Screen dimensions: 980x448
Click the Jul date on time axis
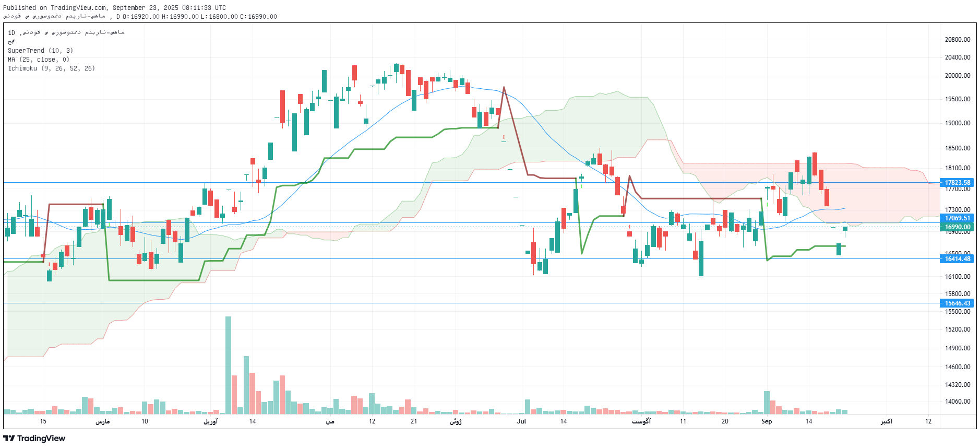521,421
